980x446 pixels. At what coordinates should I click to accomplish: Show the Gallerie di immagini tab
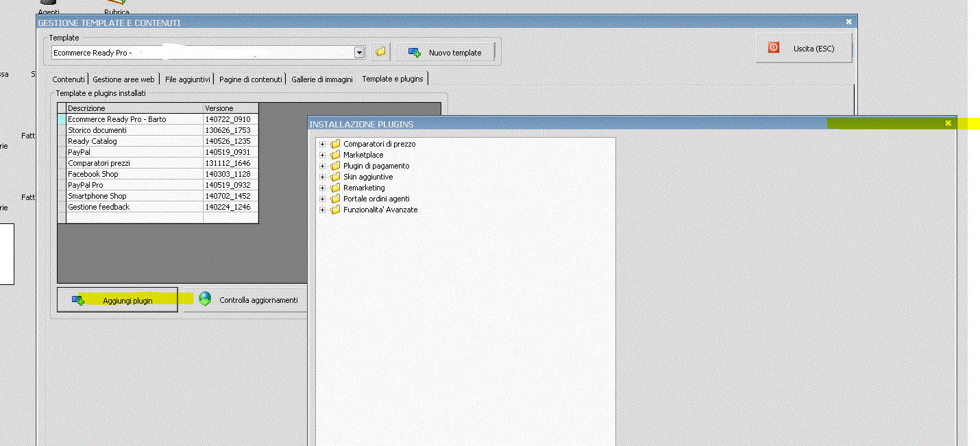click(x=322, y=79)
